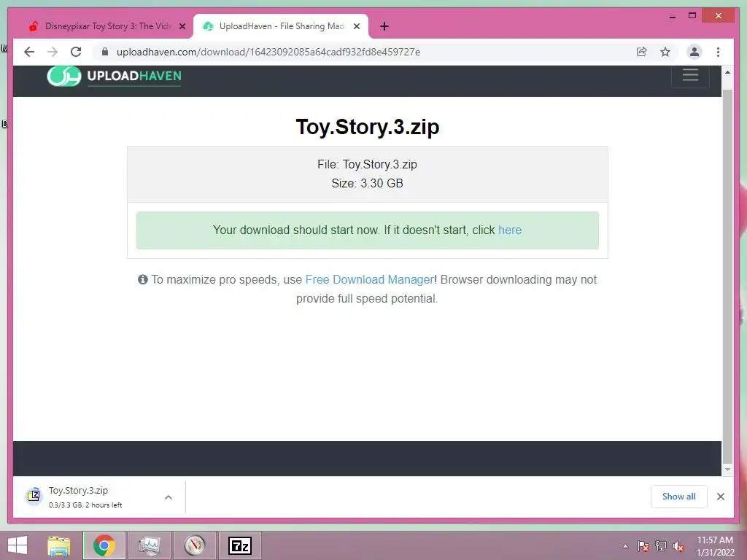Open Free Download Manager link

[369, 279]
